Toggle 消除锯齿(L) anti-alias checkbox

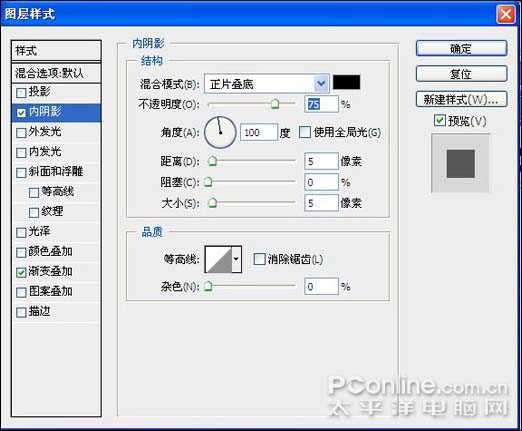[259, 259]
